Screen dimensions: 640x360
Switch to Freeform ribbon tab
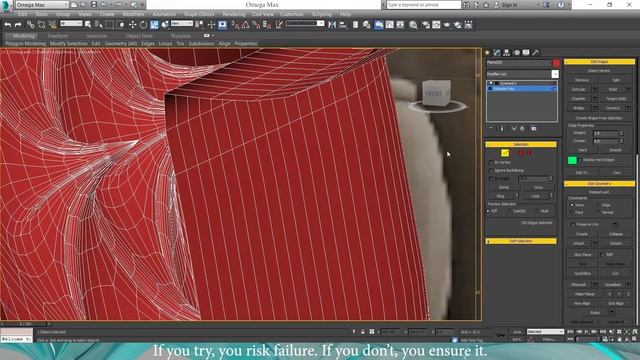point(58,36)
